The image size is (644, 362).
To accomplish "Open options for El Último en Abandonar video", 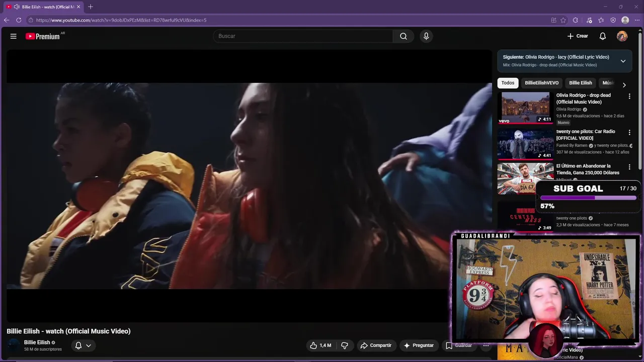I will pos(629,167).
